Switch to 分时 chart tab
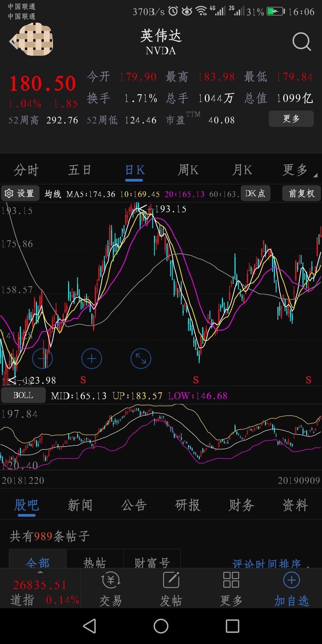This screenshot has height=644, width=322. tap(26, 170)
